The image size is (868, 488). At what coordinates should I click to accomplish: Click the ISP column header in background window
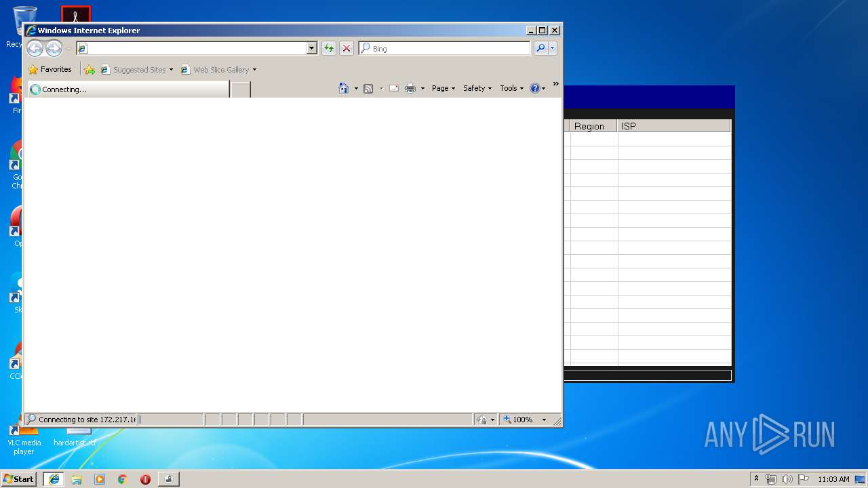674,126
